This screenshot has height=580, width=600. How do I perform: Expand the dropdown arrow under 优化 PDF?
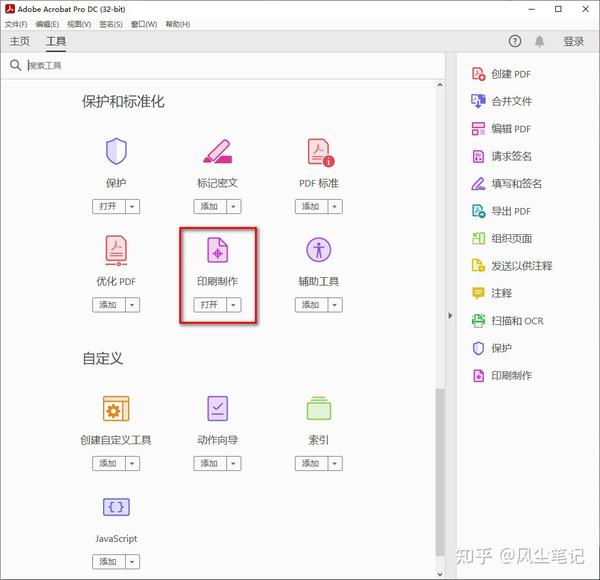[x=132, y=305]
